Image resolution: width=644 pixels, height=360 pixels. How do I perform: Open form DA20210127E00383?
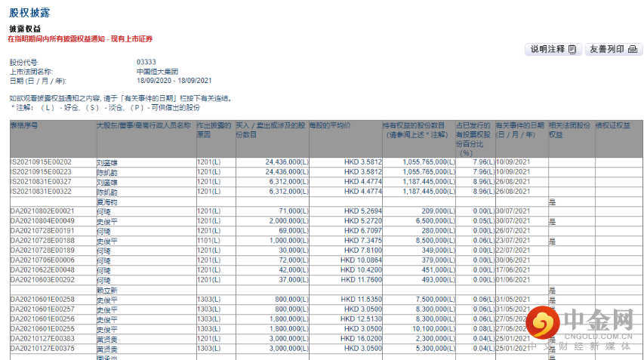point(42,339)
